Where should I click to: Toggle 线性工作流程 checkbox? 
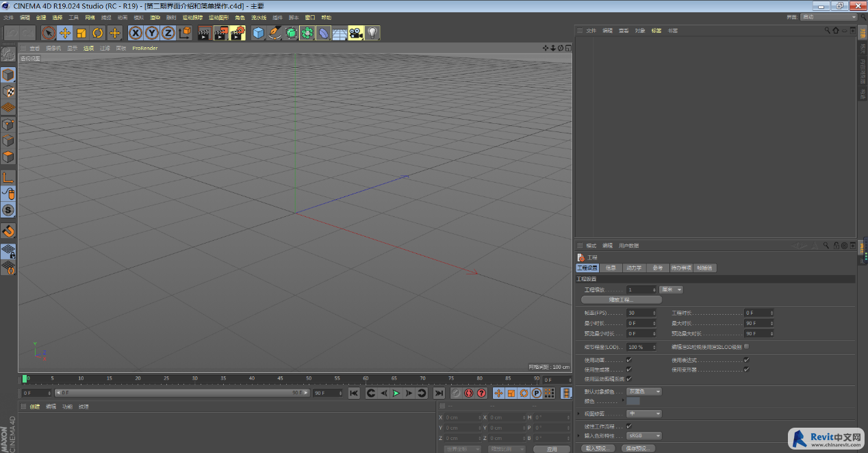[629, 426]
